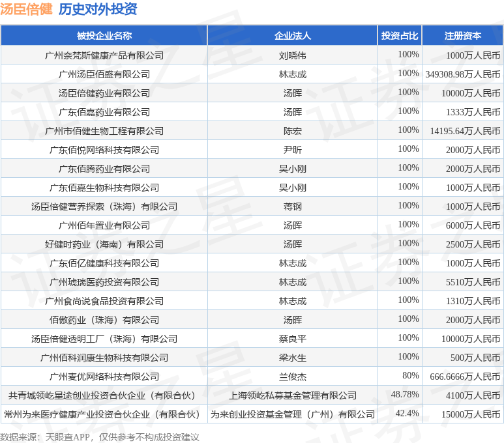Click legal person 刘晓伟

click(293, 55)
